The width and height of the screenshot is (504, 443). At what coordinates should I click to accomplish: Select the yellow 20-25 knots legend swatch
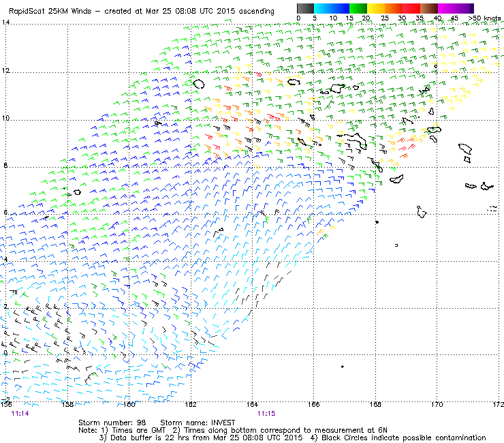pyautogui.click(x=376, y=8)
